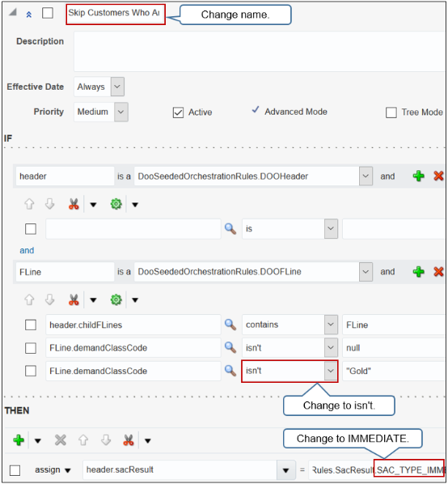The image size is (448, 484).
Task: Open the cut menu arrow in the THEN toolbar
Action: pyautogui.click(x=148, y=441)
